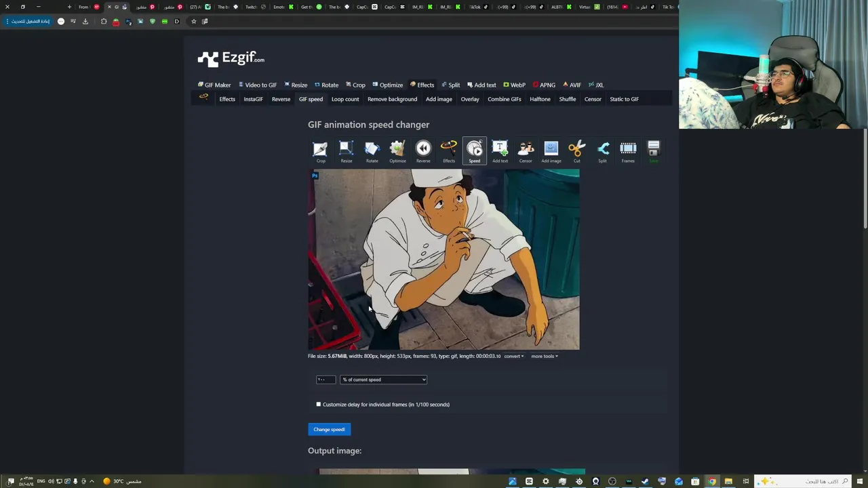The height and width of the screenshot is (488, 868).
Task: Open the top Effects menu item
Action: [x=422, y=85]
